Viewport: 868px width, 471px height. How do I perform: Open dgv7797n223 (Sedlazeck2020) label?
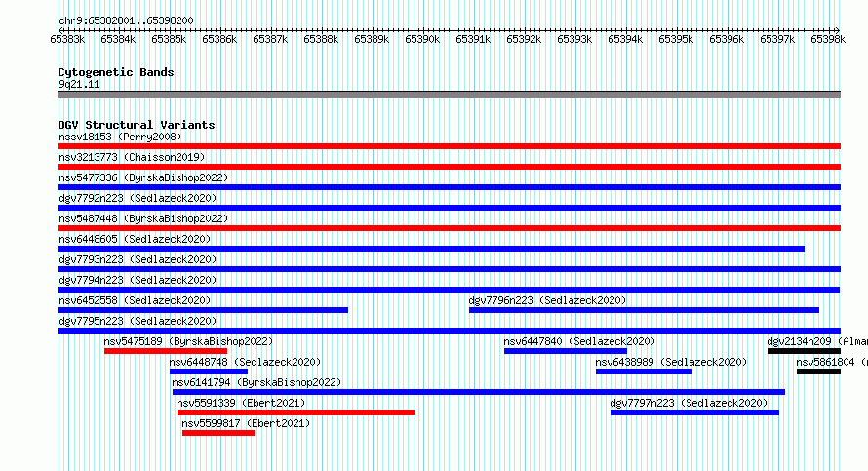(x=690, y=403)
